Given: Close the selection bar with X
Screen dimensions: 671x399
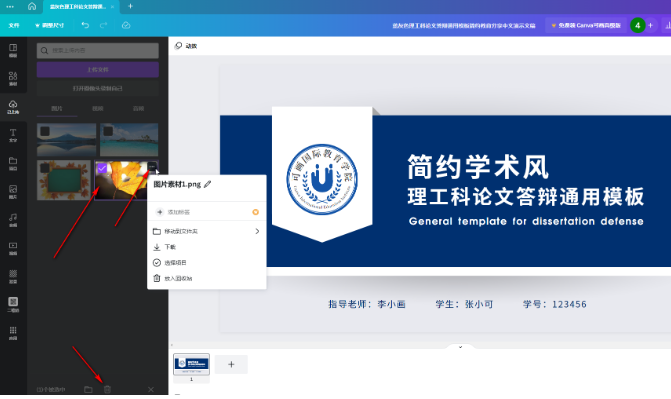Looking at the screenshot, I should coord(151,389).
